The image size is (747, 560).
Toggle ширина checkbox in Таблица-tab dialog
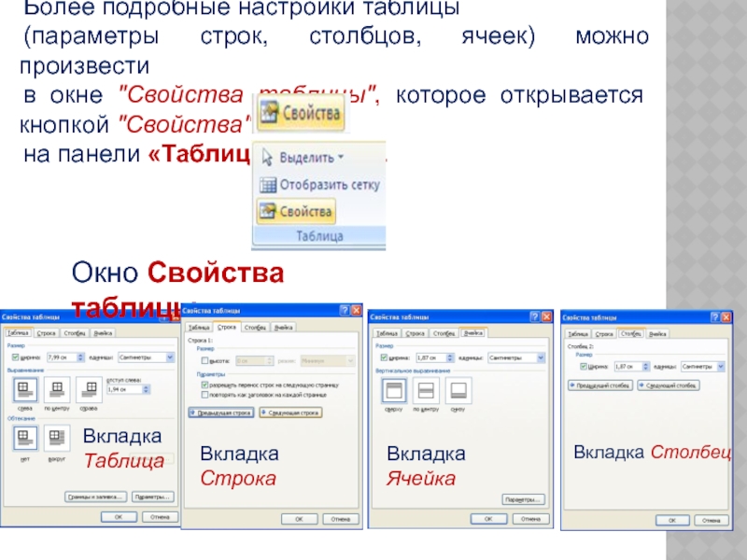pyautogui.click(x=15, y=357)
